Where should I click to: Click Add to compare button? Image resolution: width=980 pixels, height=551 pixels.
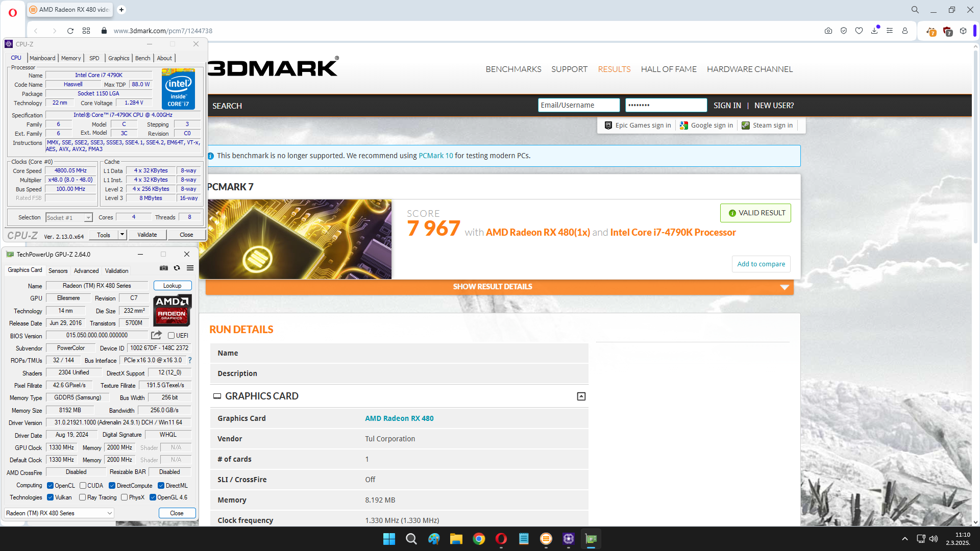761,264
